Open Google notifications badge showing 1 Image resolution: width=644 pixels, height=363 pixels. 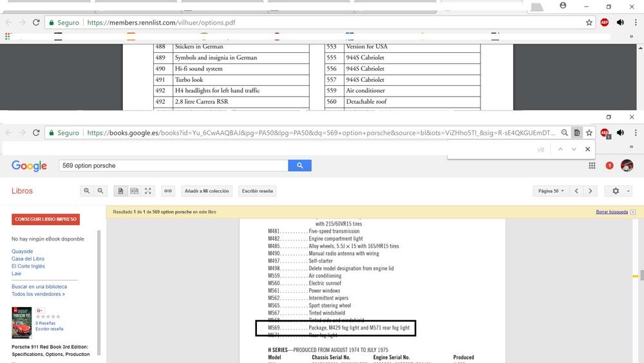click(609, 166)
